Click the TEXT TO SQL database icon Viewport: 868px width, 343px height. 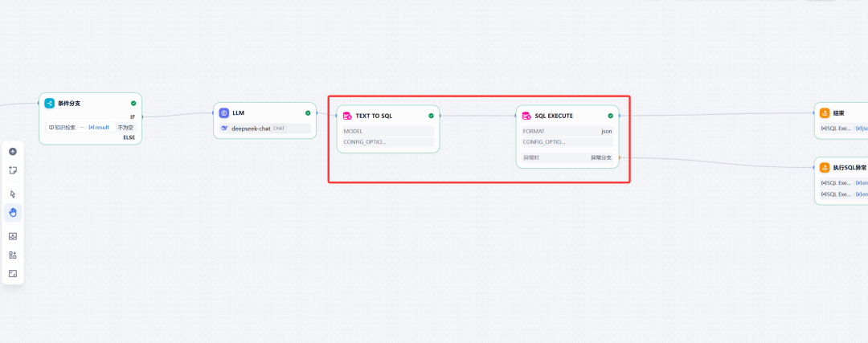click(347, 116)
